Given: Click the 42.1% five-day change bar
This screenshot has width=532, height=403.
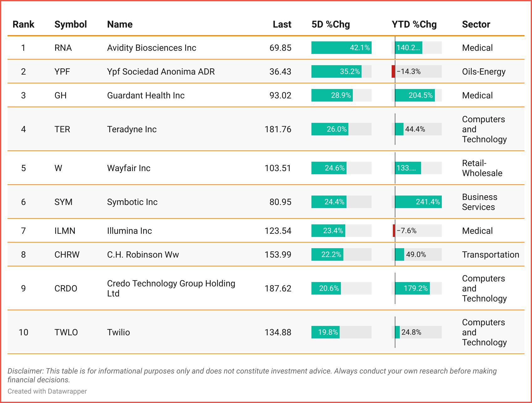Looking at the screenshot, I should click(341, 48).
